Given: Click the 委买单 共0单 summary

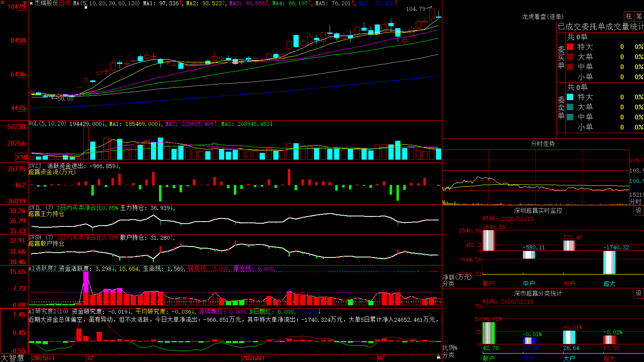Looking at the screenshot, I should pos(577,37).
